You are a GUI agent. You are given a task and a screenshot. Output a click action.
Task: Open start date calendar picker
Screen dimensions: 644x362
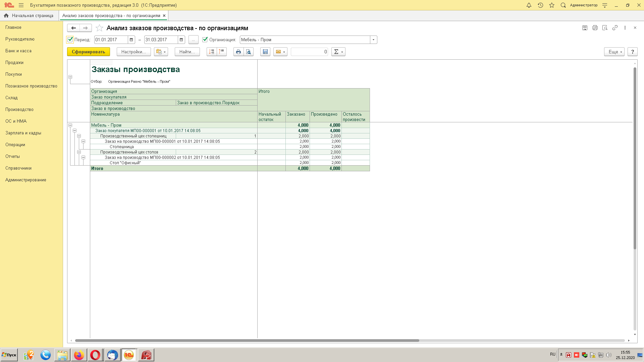(x=131, y=40)
